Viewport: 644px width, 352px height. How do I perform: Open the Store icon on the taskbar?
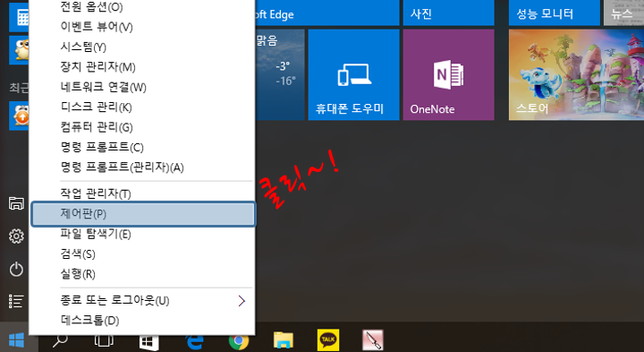[148, 341]
